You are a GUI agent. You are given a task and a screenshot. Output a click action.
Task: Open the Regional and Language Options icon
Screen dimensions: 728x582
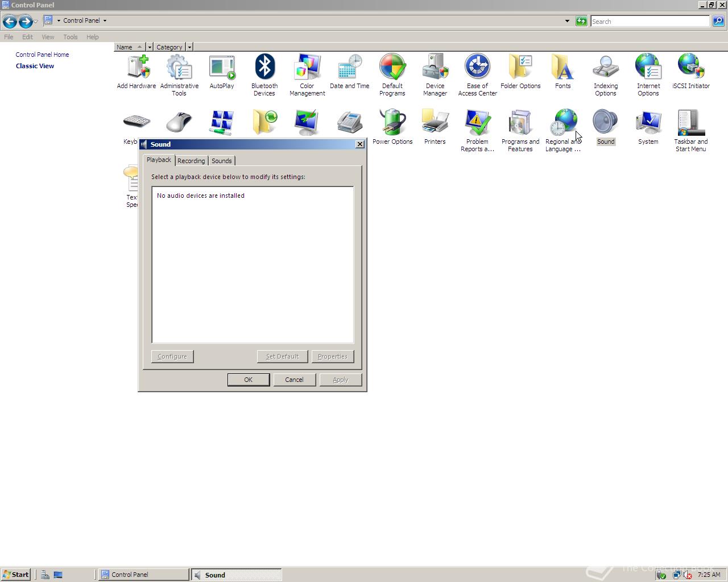tap(563, 131)
